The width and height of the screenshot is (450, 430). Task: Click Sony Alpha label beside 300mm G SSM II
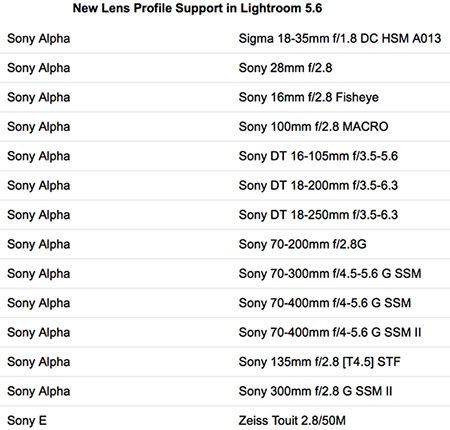[x=39, y=391]
